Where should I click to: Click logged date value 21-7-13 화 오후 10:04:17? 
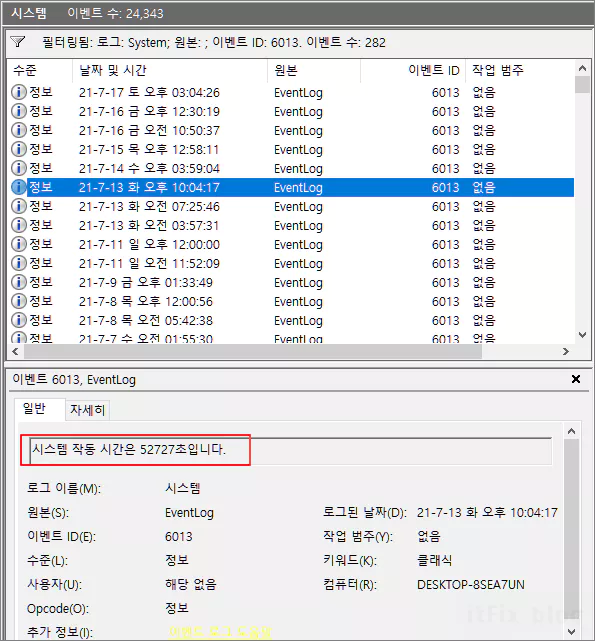pos(487,512)
